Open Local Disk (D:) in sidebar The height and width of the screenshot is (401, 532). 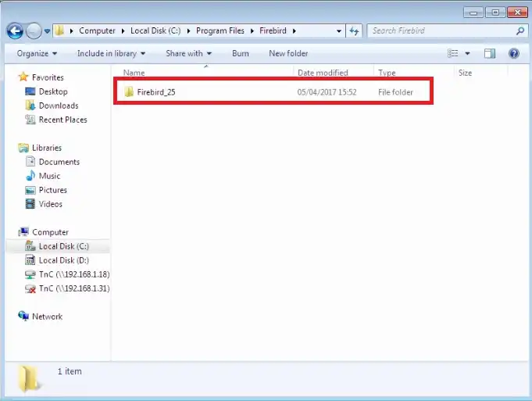tap(64, 260)
